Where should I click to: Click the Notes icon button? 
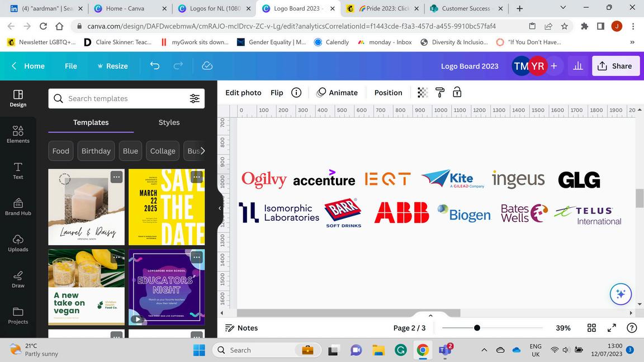(241, 328)
